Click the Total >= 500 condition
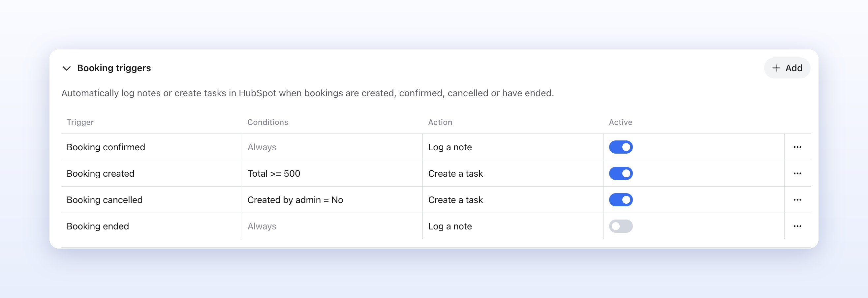This screenshot has height=298, width=868. 274,173
